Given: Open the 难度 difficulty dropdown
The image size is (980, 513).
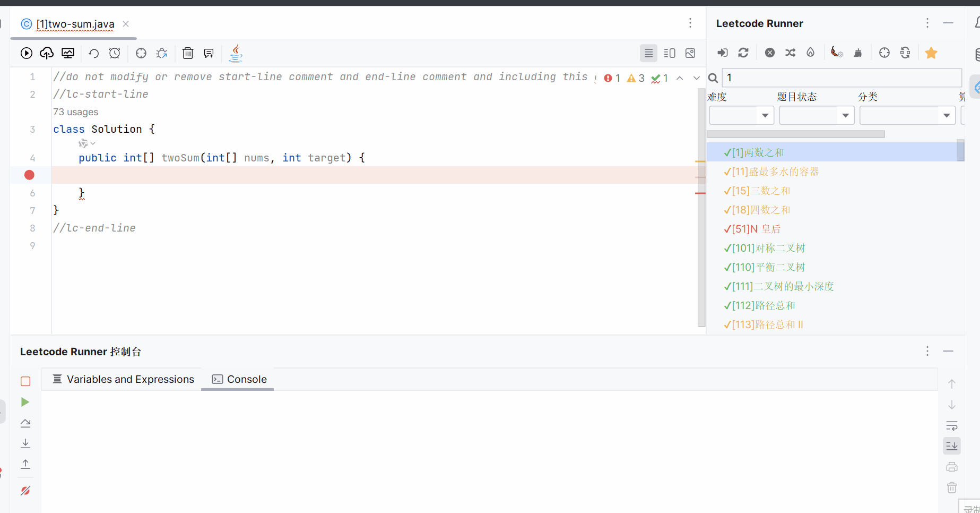Looking at the screenshot, I should 742,115.
